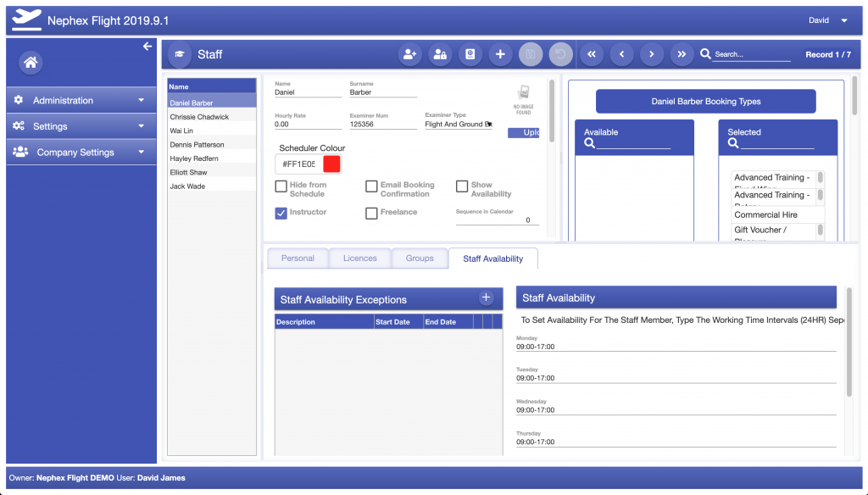Jump to the first record

(592, 54)
